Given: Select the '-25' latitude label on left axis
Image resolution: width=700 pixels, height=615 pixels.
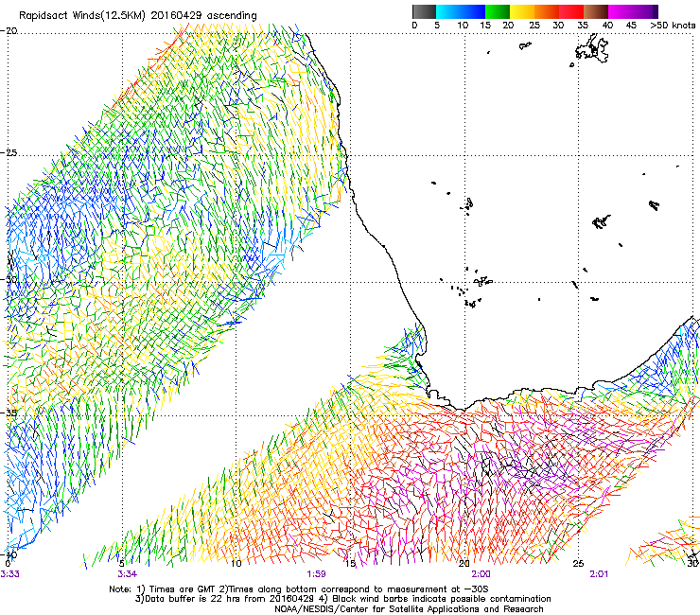Looking at the screenshot, I should point(9,152).
